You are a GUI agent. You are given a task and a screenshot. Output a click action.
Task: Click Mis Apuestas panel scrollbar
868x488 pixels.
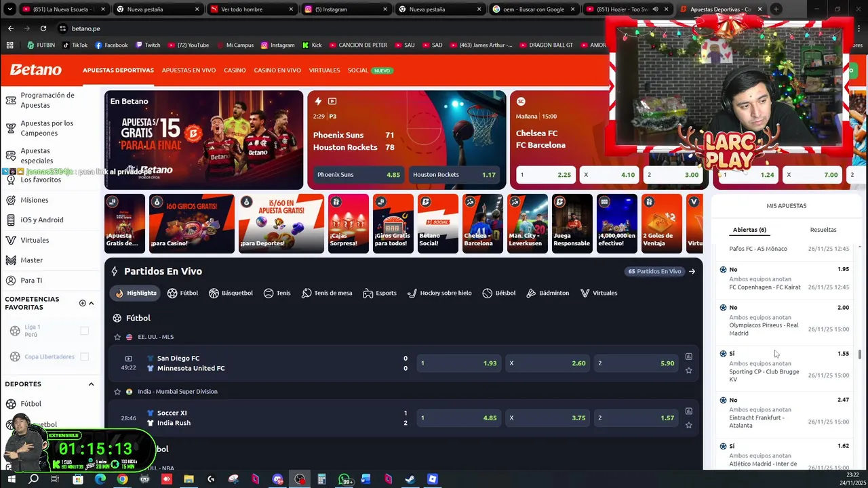tap(860, 354)
